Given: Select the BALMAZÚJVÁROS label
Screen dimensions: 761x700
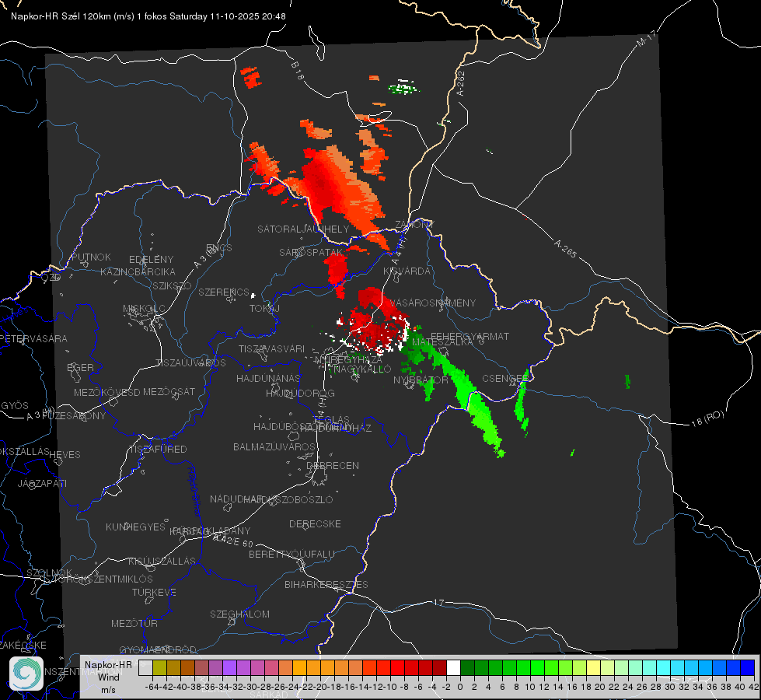Looking at the screenshot, I should click(274, 446).
